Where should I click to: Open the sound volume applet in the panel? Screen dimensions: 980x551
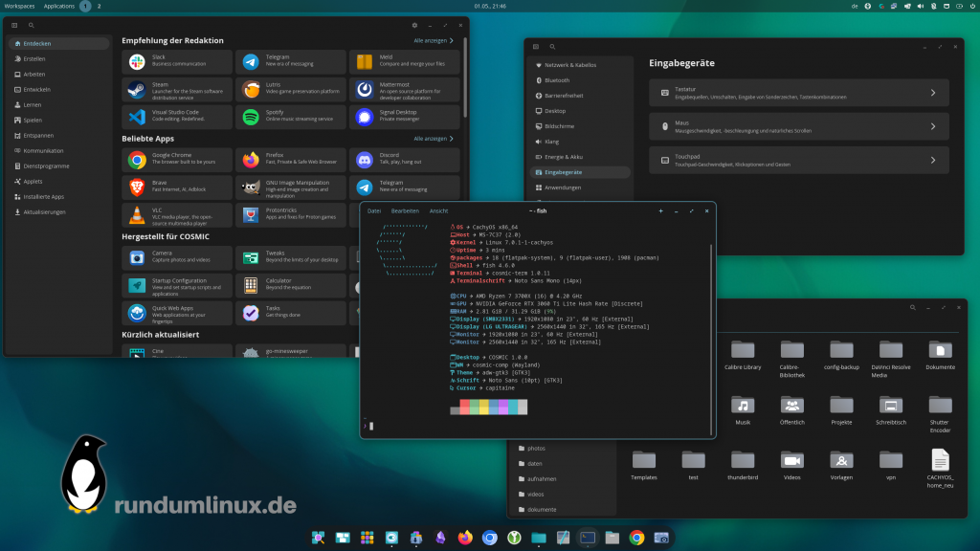(920, 7)
